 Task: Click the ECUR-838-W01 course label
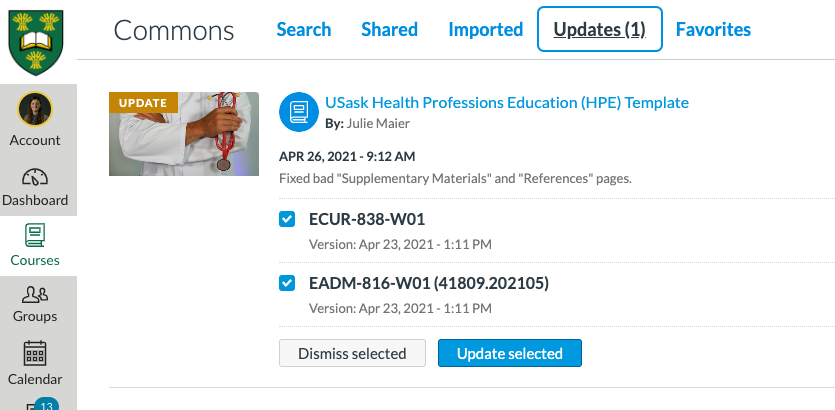click(367, 219)
